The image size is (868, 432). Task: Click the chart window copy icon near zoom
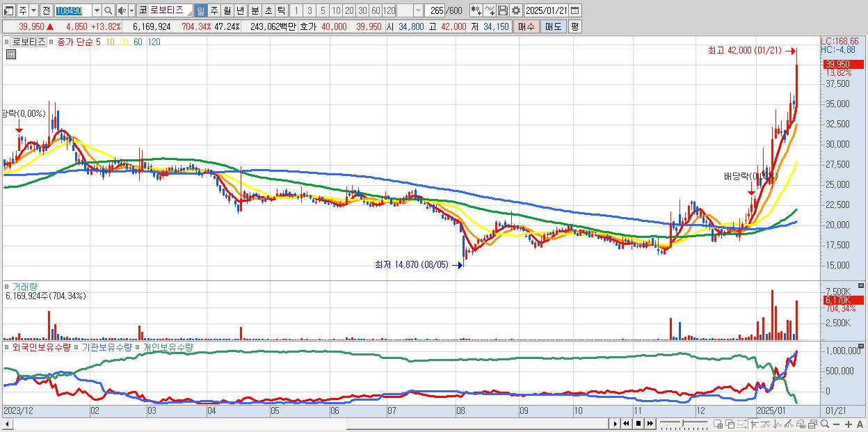click(x=812, y=424)
